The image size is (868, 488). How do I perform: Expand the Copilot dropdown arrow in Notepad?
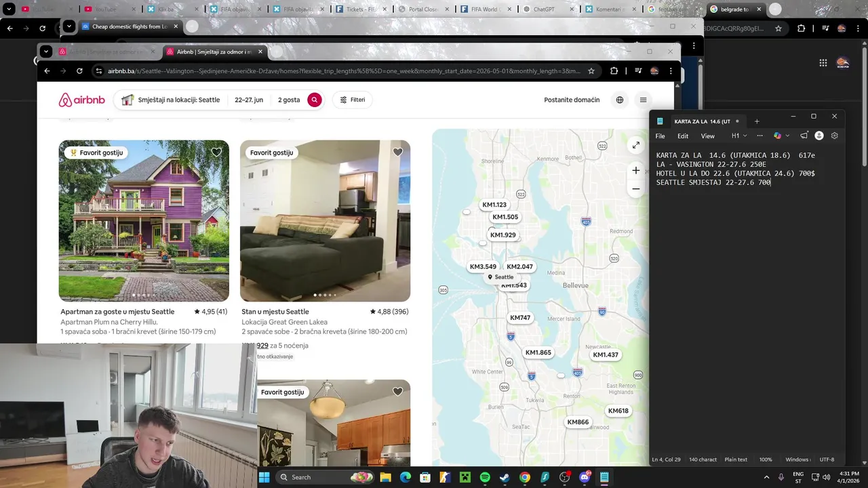(x=787, y=136)
